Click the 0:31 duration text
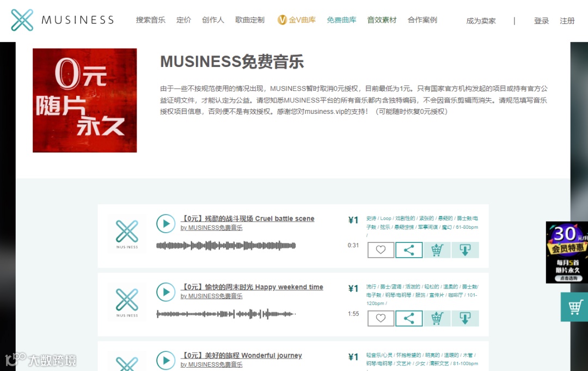Image resolution: width=588 pixels, height=371 pixels. pyautogui.click(x=353, y=245)
